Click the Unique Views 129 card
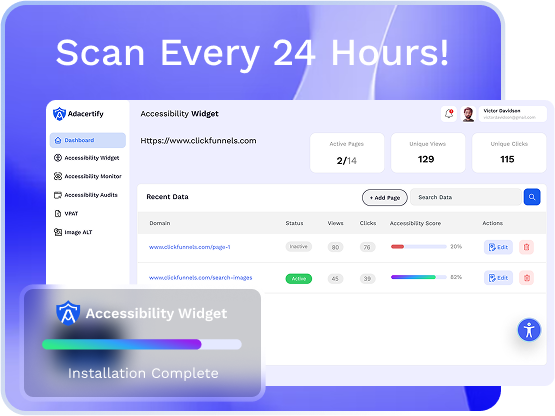This screenshot has width=555, height=416. (x=428, y=153)
